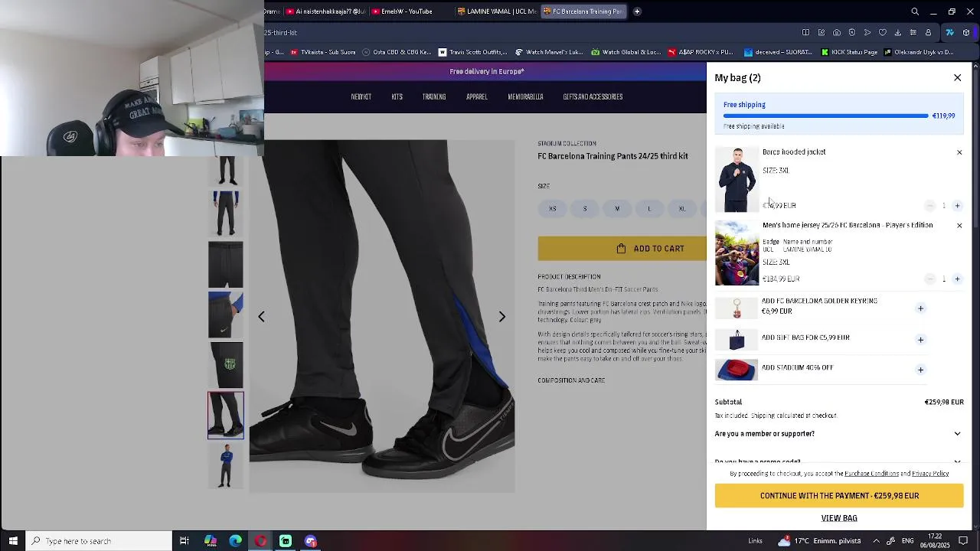Image resolution: width=980 pixels, height=551 pixels.
Task: Open the Purchase Conditions link
Action: [871, 474]
